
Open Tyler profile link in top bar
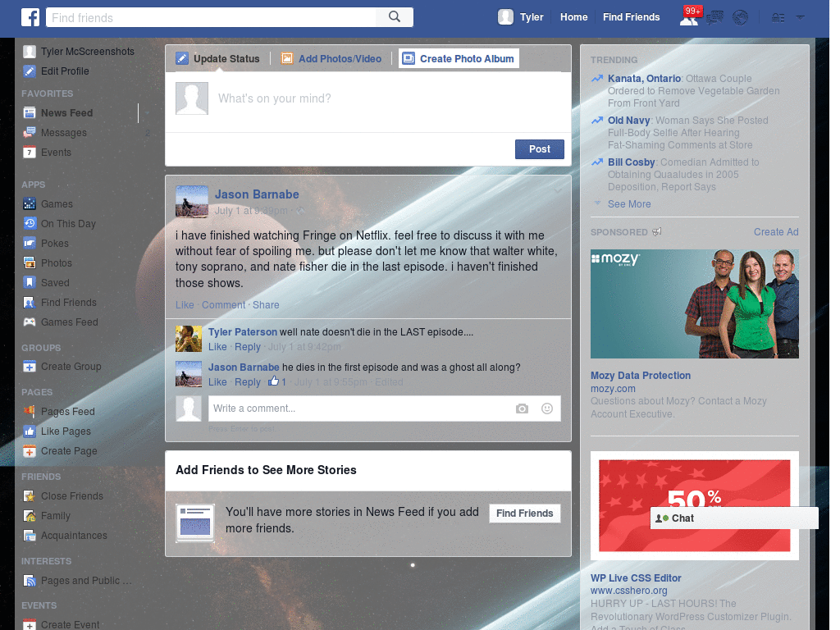[532, 17]
